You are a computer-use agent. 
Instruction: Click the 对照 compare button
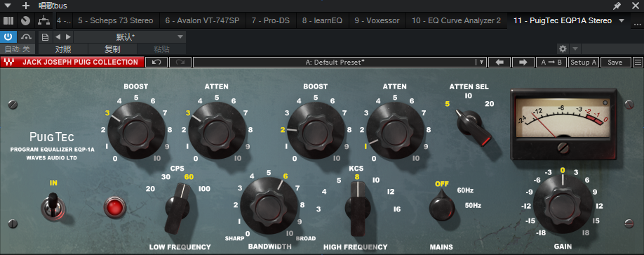63,49
